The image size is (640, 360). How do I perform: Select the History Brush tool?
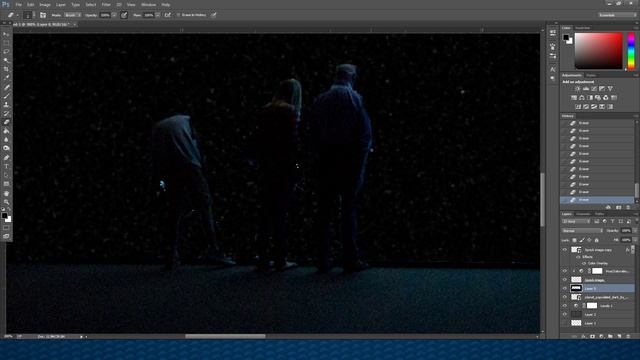coord(6,113)
